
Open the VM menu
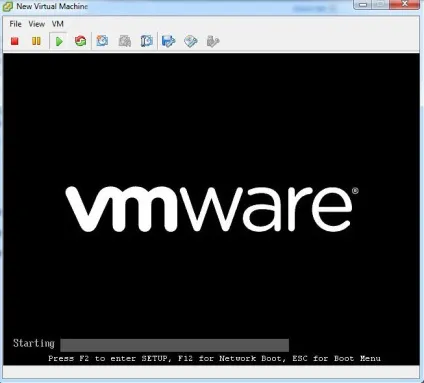(57, 24)
